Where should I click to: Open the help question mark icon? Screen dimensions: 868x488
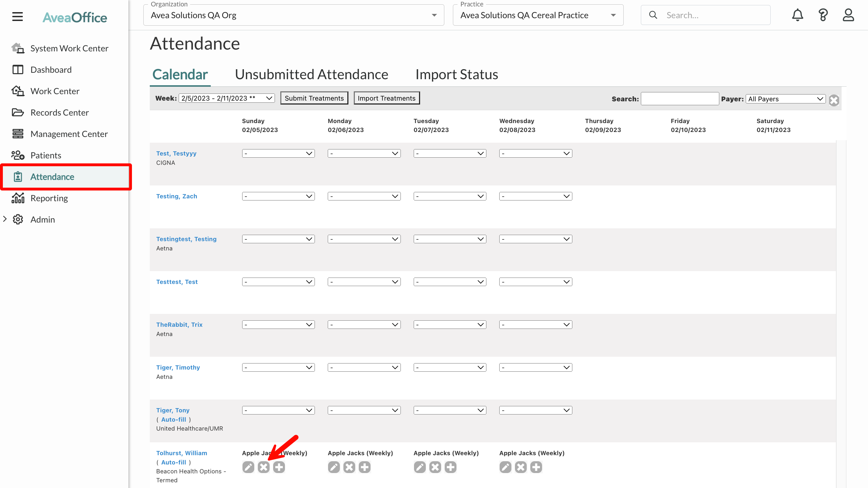click(x=823, y=15)
